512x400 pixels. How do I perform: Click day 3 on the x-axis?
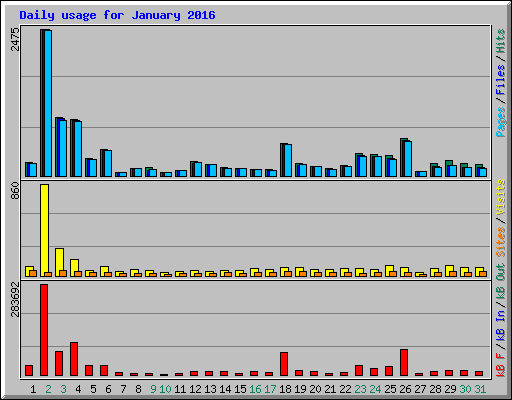pyautogui.click(x=63, y=389)
